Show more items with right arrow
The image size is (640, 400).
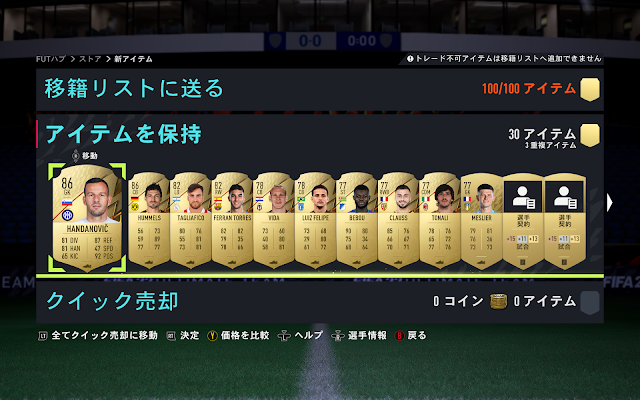point(609,202)
